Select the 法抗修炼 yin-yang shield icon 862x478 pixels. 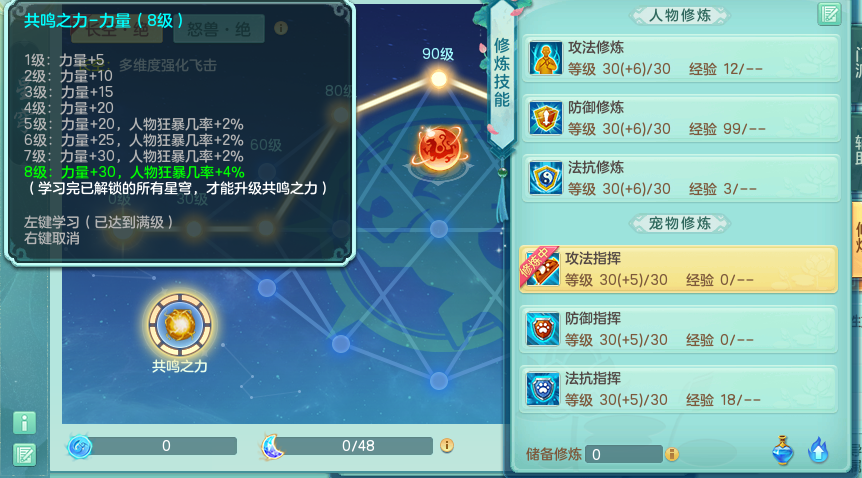545,178
